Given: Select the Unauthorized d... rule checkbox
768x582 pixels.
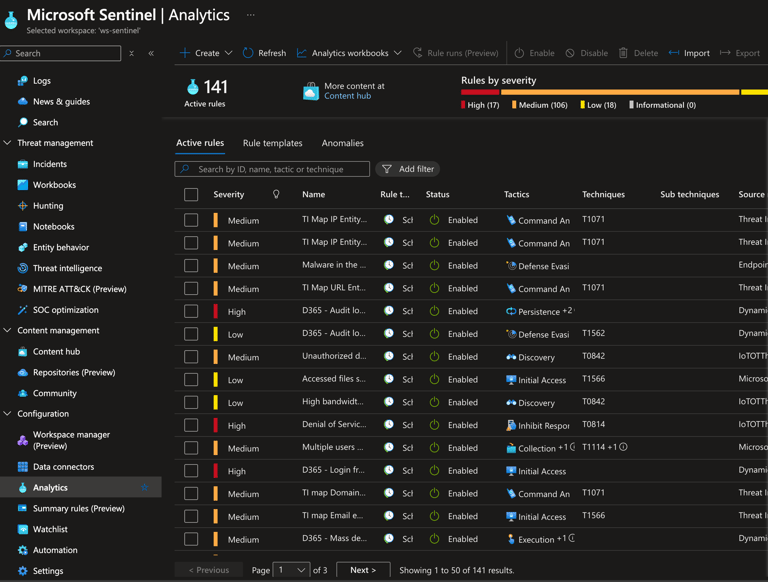Looking at the screenshot, I should point(191,357).
